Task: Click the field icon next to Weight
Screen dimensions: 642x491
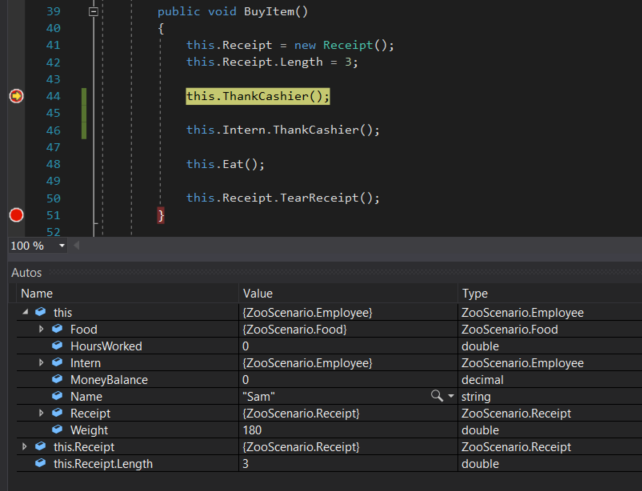Action: tap(57, 430)
